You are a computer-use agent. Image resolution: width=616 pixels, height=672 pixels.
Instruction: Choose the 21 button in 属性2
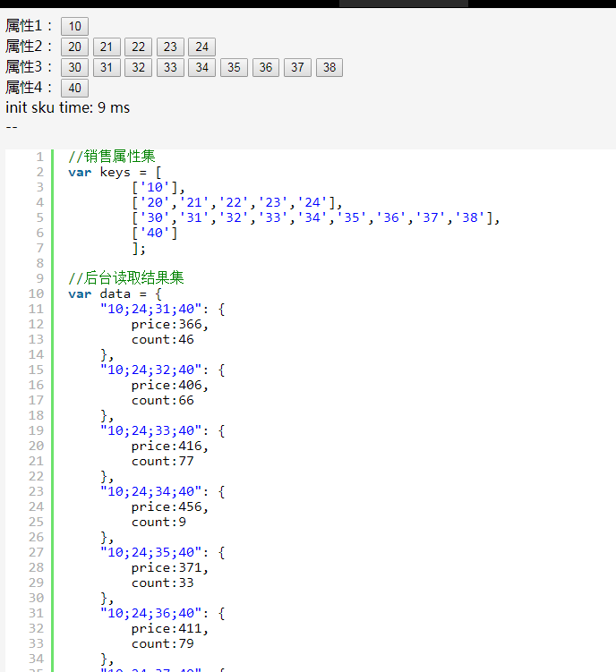point(107,47)
